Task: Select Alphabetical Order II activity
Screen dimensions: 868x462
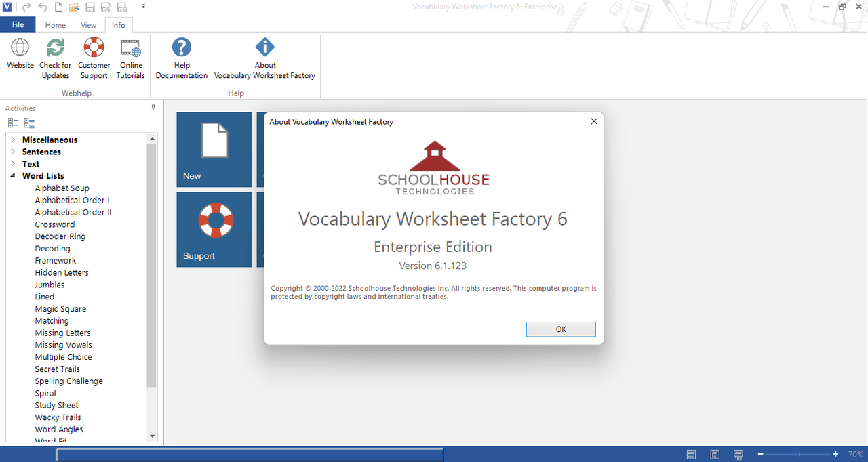Action: (x=73, y=213)
